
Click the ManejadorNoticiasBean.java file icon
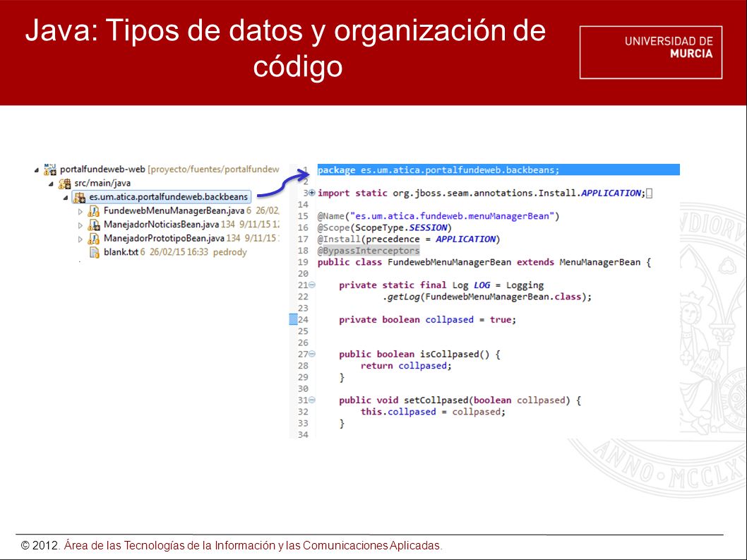(x=94, y=225)
